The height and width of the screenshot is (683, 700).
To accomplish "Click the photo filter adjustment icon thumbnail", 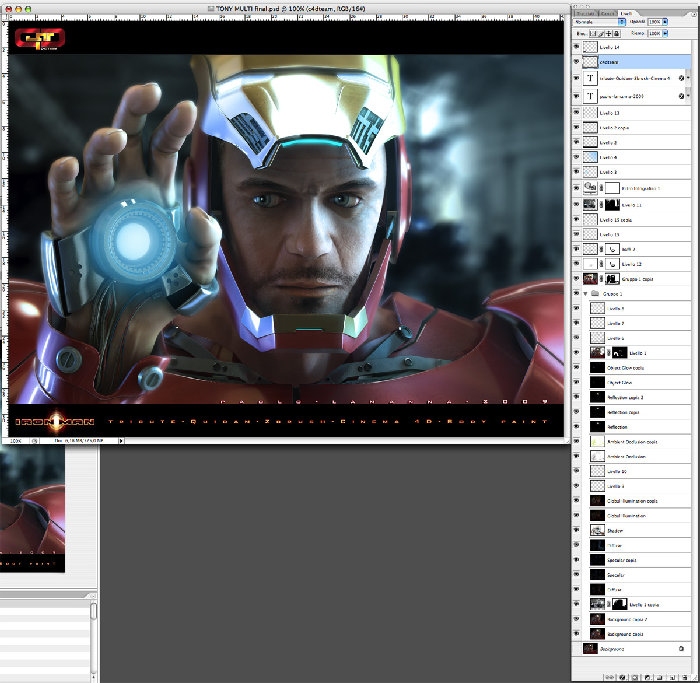I will (590, 187).
